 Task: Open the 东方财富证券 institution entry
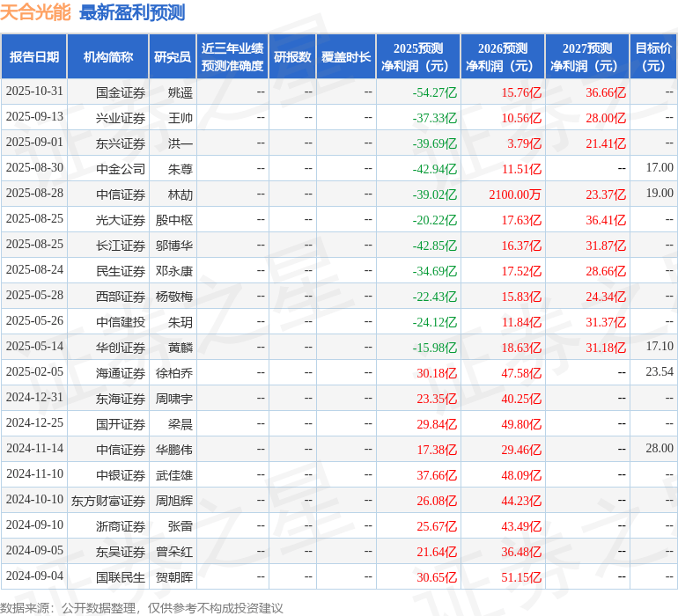(108, 500)
